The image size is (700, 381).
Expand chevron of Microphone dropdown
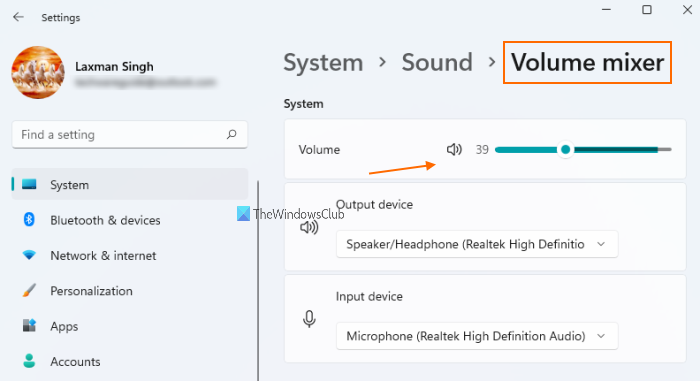coord(601,336)
